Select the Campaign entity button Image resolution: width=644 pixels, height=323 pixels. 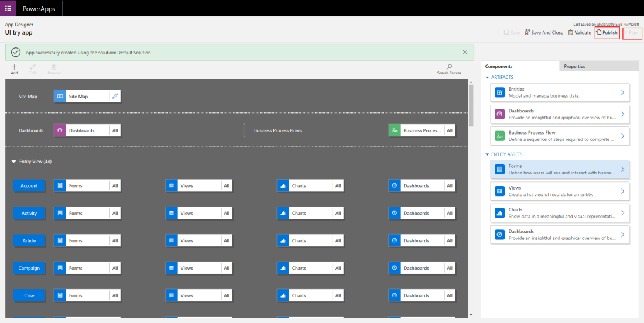click(29, 268)
